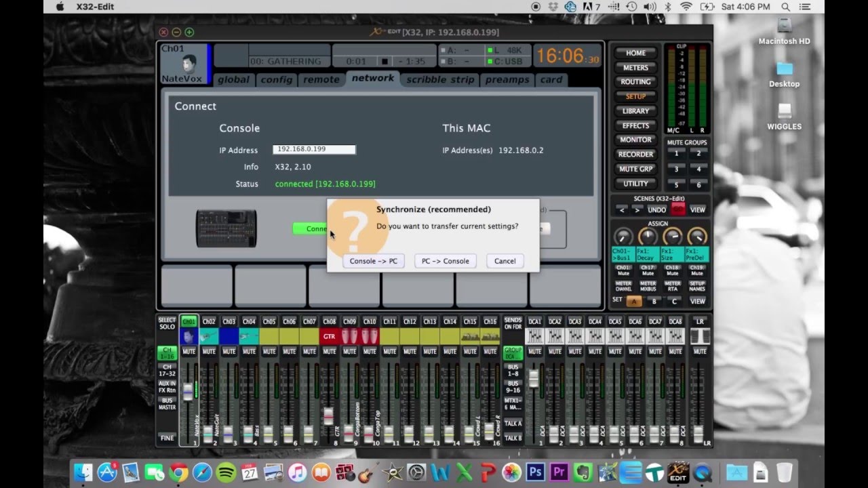Select the DCA1 fader group icon
Viewport: 868px width, 488px height.
pos(535,336)
